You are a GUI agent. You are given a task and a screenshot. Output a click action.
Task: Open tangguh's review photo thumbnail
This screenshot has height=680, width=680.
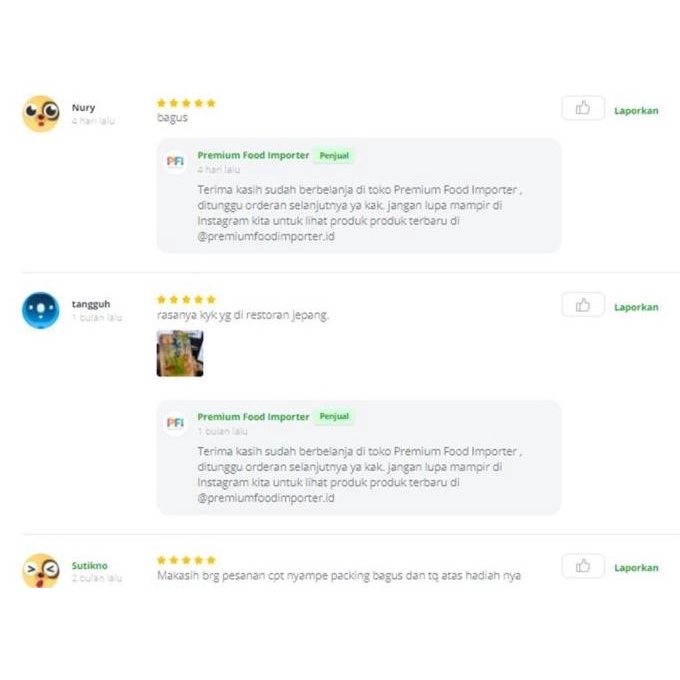[x=180, y=353]
